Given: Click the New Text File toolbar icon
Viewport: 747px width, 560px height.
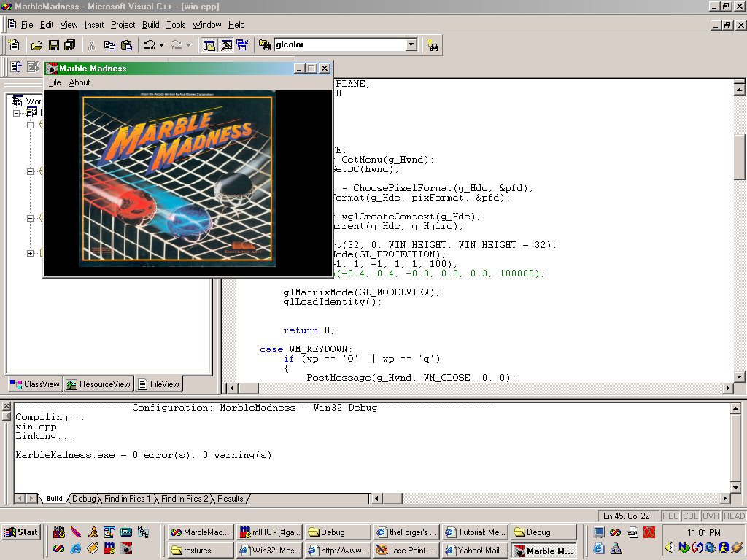Looking at the screenshot, I should click(14, 44).
